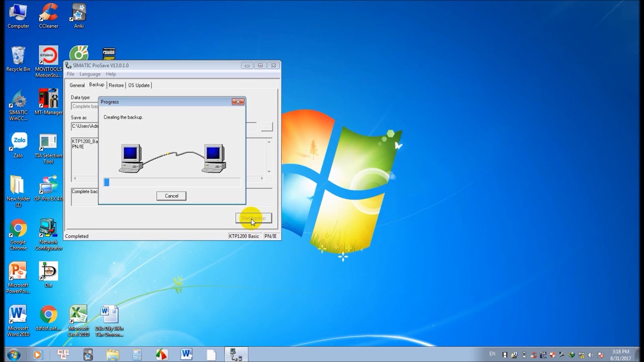The height and width of the screenshot is (362, 644).
Task: Click 'PN/IE' in the ProSave status bar
Action: click(271, 236)
